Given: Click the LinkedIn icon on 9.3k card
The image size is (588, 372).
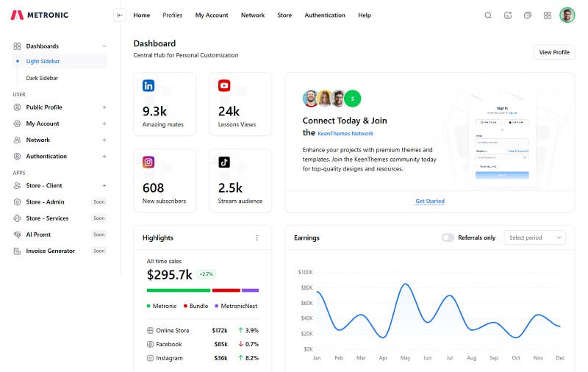Looking at the screenshot, I should pos(148,85).
